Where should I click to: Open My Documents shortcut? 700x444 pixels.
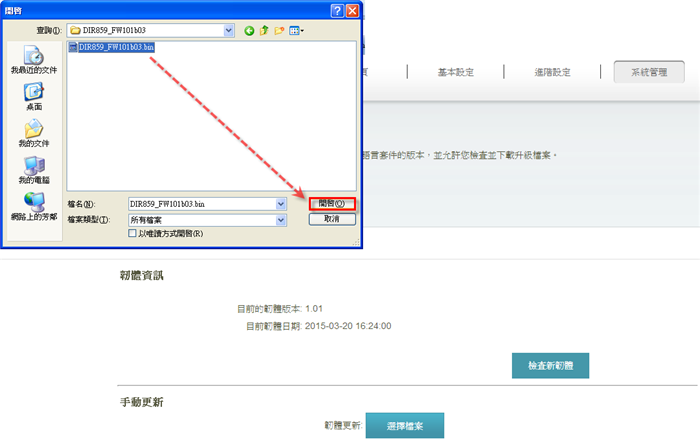(x=34, y=132)
